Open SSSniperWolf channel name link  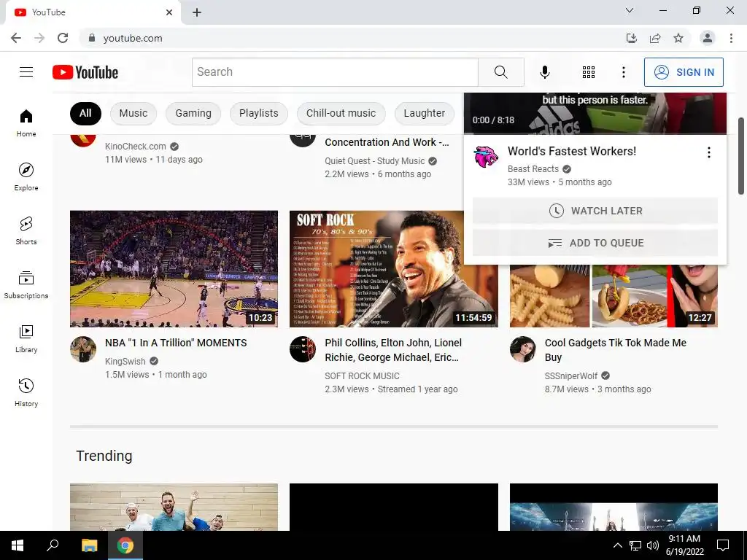point(570,376)
